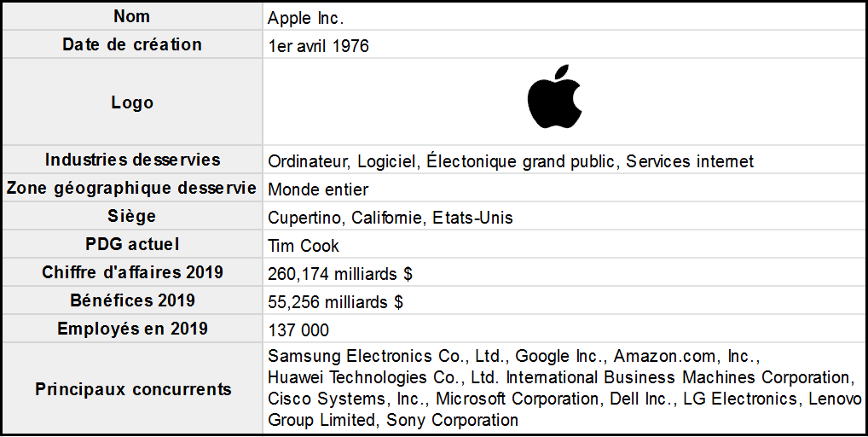Select the 'Monde entier' cell
The height and width of the screenshot is (437, 868).
click(x=318, y=189)
